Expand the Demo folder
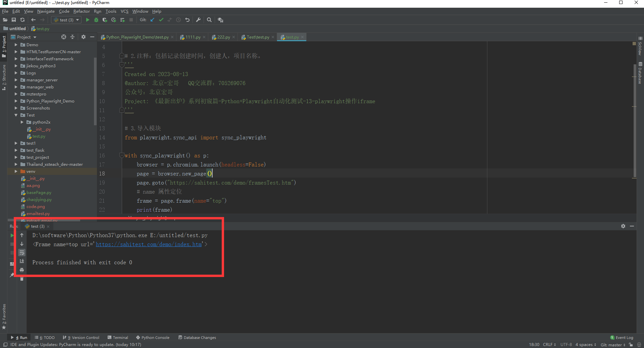644x348 pixels. 16,45
